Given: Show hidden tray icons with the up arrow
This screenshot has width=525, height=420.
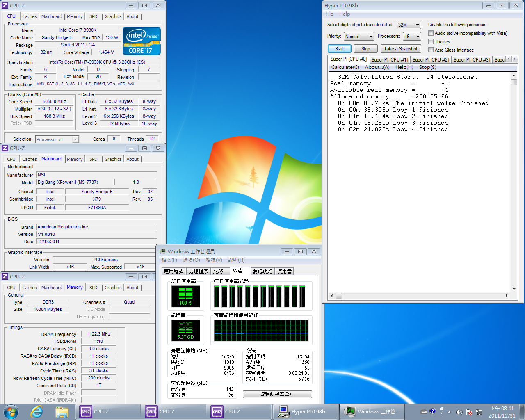Looking at the screenshot, I should [449, 412].
